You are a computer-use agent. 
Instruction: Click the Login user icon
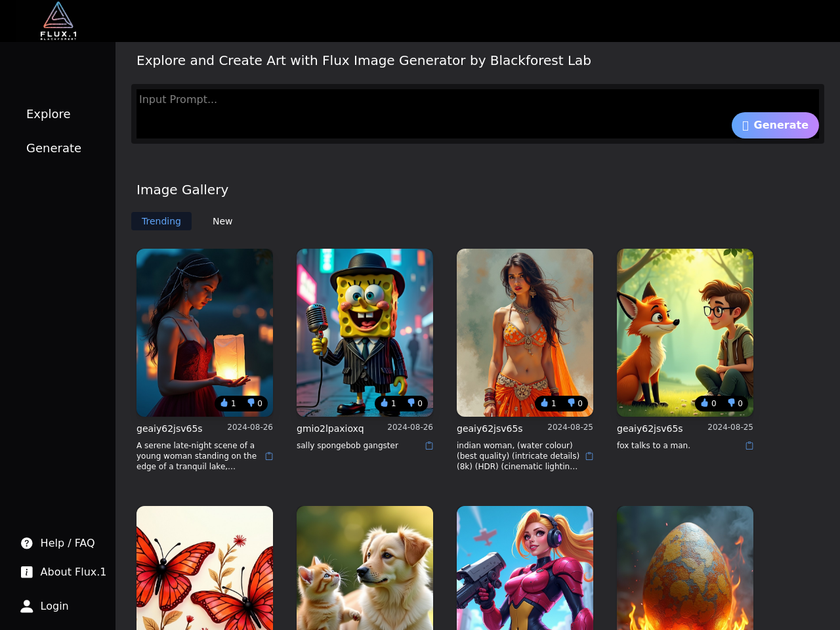(27, 606)
